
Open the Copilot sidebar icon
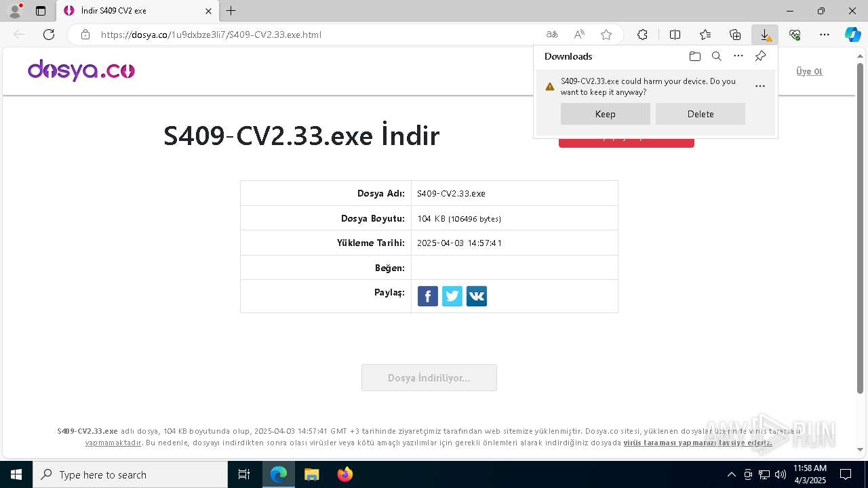coord(853,35)
